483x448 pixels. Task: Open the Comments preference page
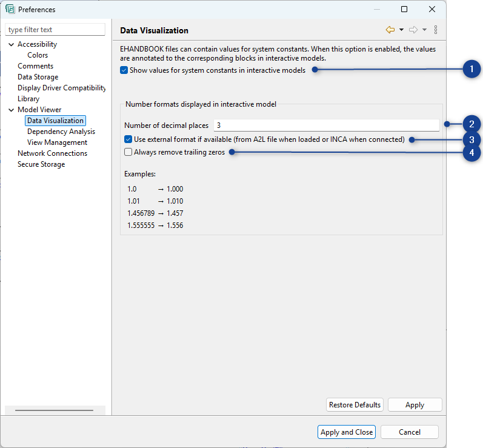pos(35,66)
